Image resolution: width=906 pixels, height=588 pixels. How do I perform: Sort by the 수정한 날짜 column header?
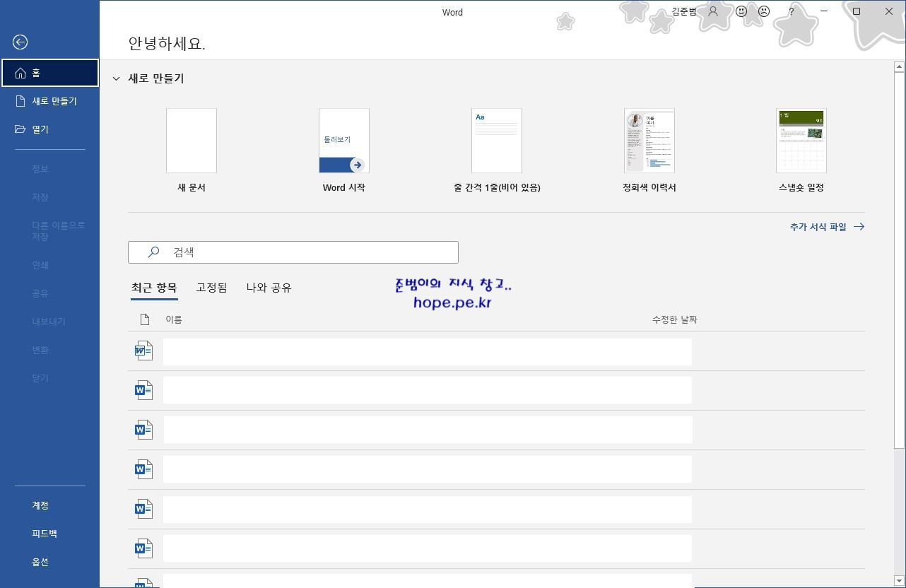(x=674, y=319)
